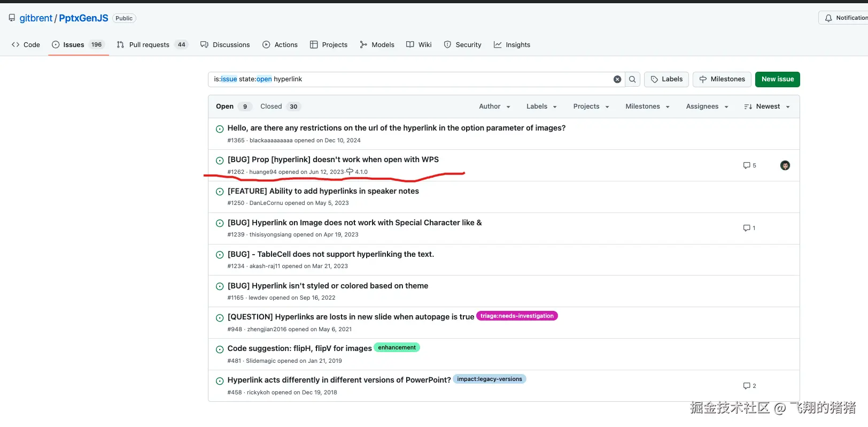Open the Notifications bell button

[x=843, y=18]
